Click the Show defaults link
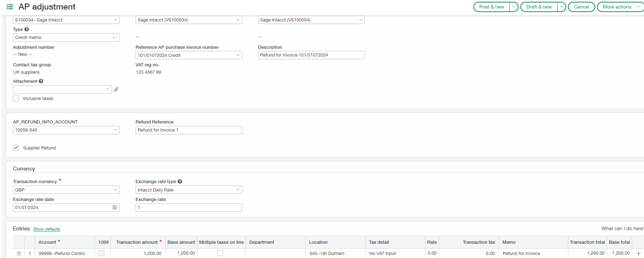644x258 pixels. pyautogui.click(x=46, y=229)
